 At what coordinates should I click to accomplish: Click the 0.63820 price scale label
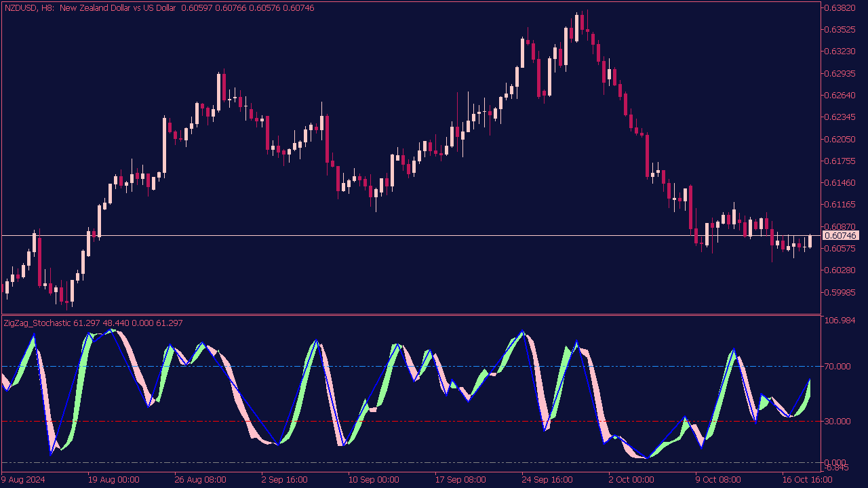tap(840, 8)
